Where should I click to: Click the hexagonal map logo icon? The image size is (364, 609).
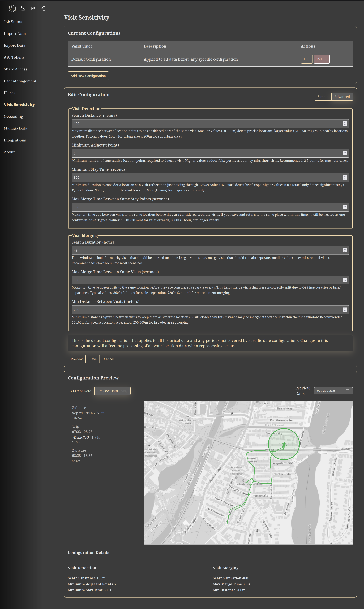[x=12, y=8]
